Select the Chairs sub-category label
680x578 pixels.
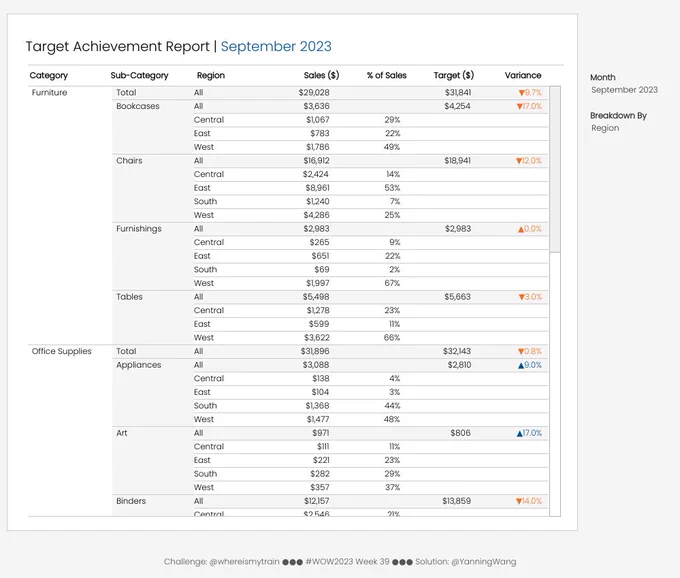click(x=129, y=160)
